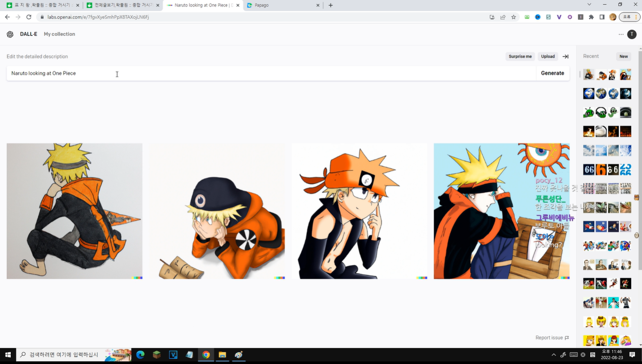
Task: Open the three-dots more options menu
Action: coord(621,34)
